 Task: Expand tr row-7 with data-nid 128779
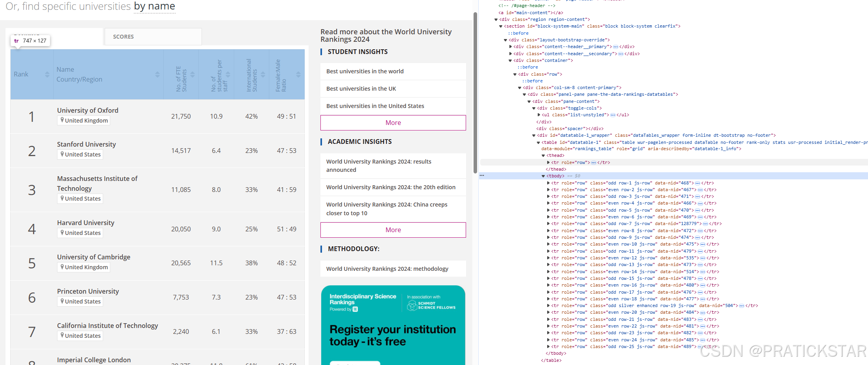(x=548, y=224)
